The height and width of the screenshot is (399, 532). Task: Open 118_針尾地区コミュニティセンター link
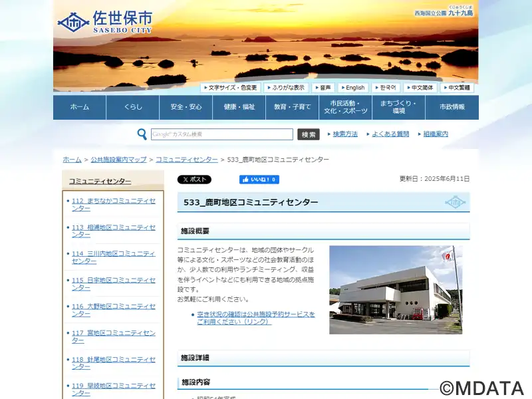tap(114, 363)
